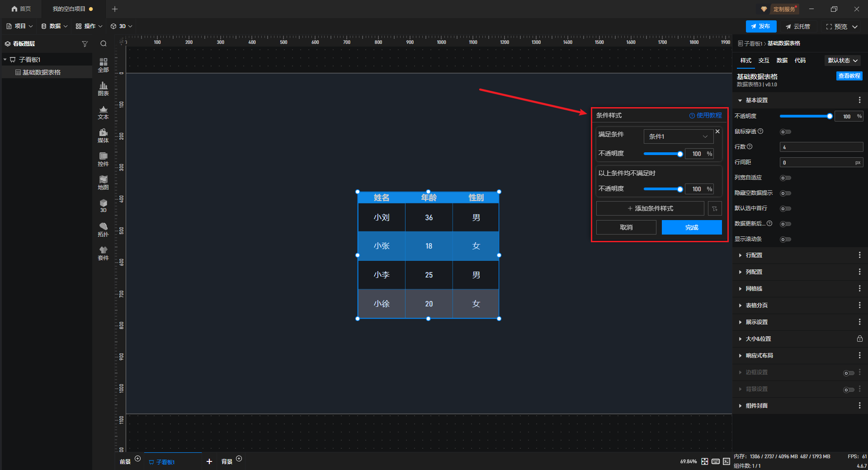Close condition 1 with the X icon
Screen dimensions: 868x470
717,132
